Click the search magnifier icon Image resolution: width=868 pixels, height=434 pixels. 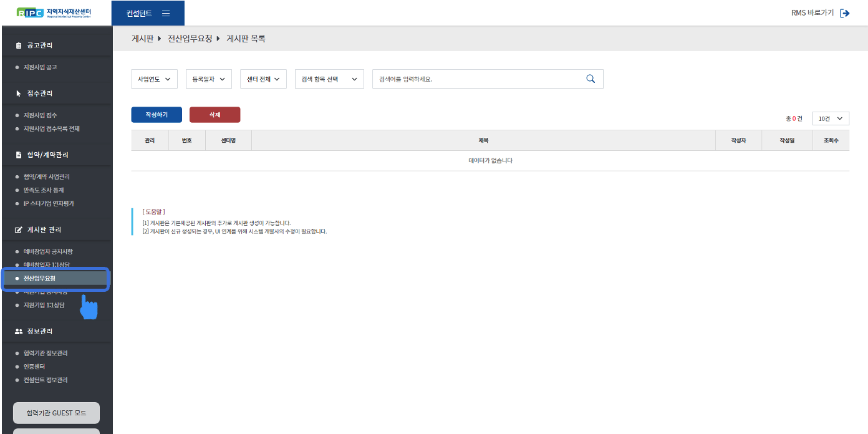click(591, 79)
